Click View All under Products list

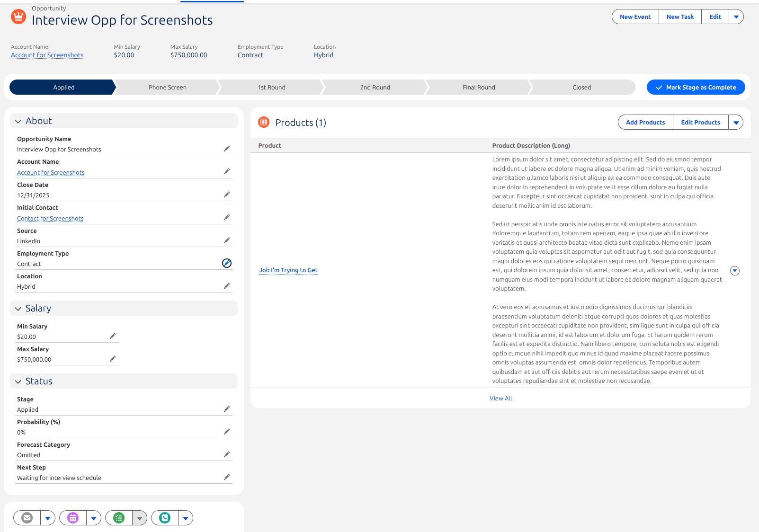click(500, 399)
